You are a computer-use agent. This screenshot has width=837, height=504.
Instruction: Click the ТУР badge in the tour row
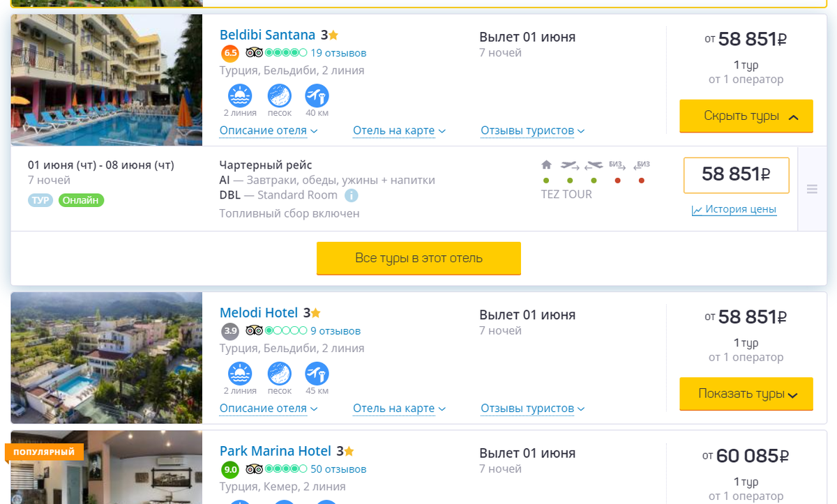[x=39, y=200]
